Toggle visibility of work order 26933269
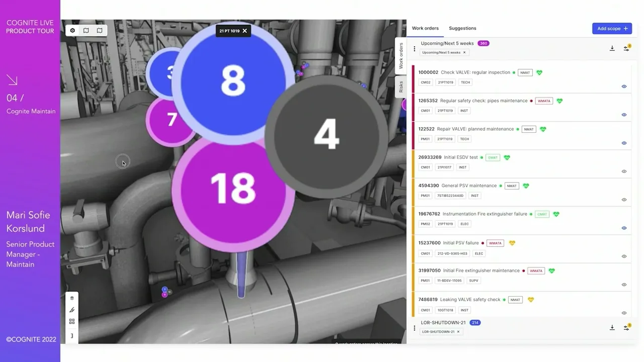Image resolution: width=644 pixels, height=362 pixels. (624, 171)
